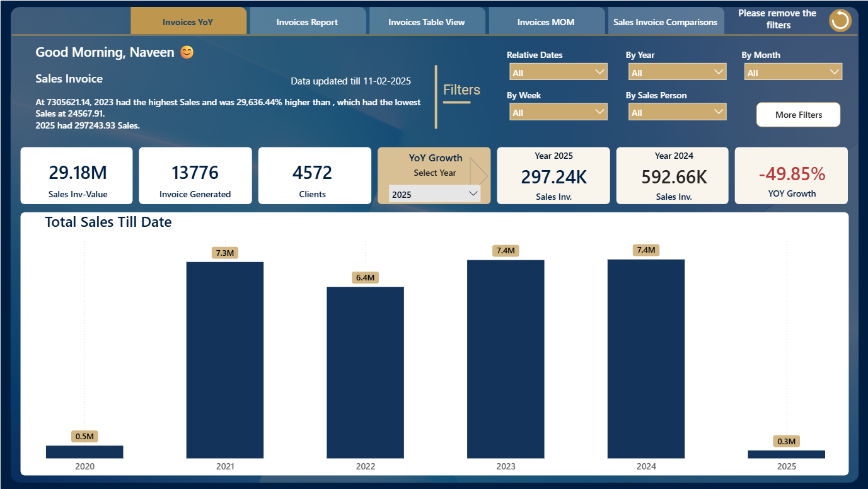Open the By Month filter dropdown
The width and height of the screenshot is (868, 489).
793,72
